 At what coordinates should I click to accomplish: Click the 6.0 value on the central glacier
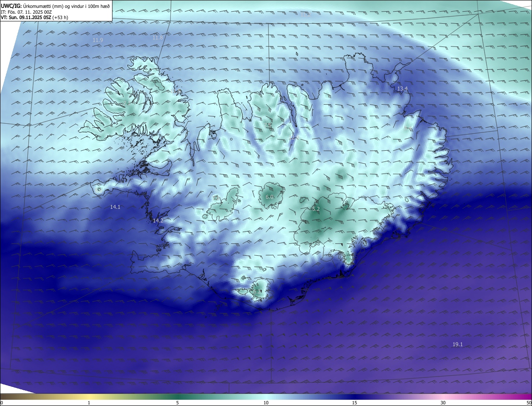tap(269, 197)
